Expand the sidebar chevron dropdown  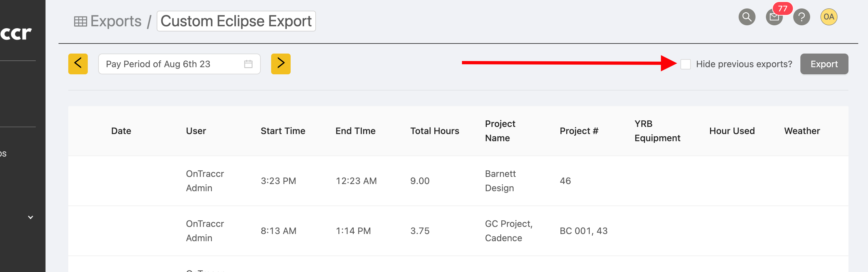tap(31, 217)
